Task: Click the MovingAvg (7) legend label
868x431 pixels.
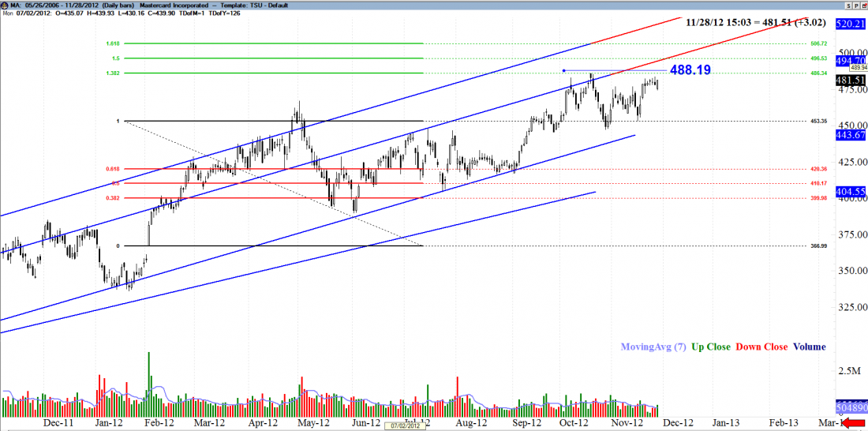Action: 653,347
